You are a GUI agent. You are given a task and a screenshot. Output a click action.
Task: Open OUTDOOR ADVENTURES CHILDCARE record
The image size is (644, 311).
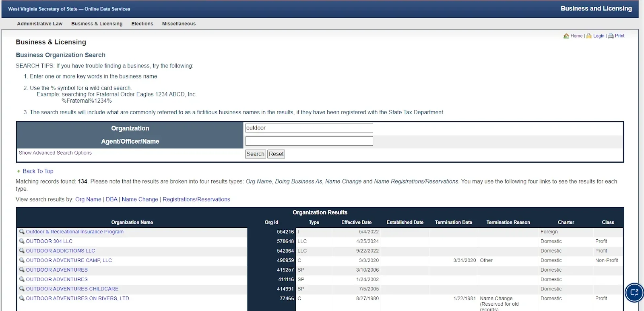72,289
